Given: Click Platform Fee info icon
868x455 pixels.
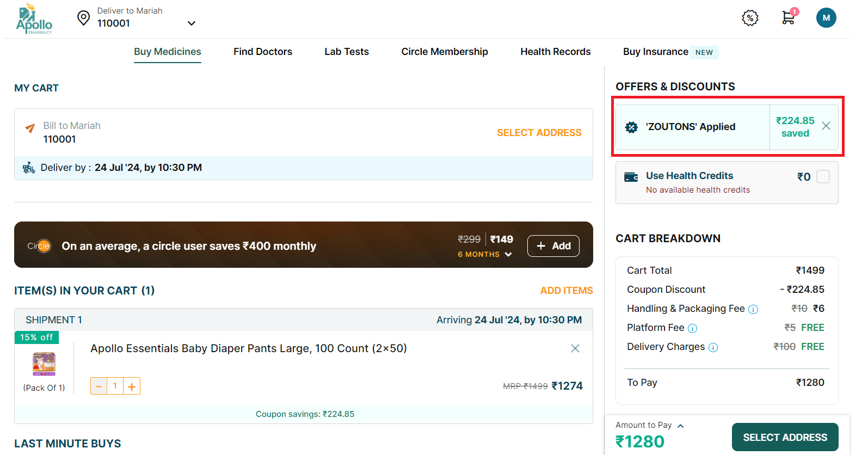Looking at the screenshot, I should tap(692, 328).
